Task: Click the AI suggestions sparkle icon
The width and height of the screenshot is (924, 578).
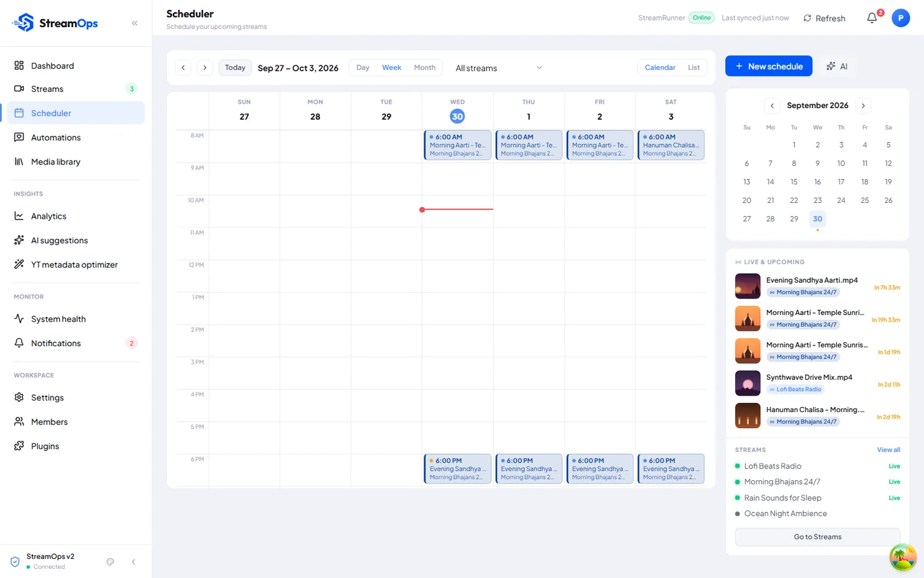Action: 19,240
